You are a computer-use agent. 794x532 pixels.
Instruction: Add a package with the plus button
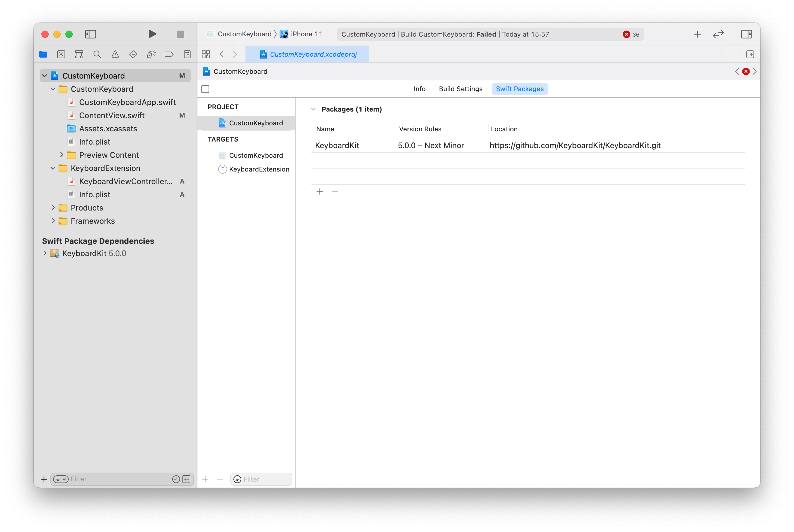click(320, 191)
